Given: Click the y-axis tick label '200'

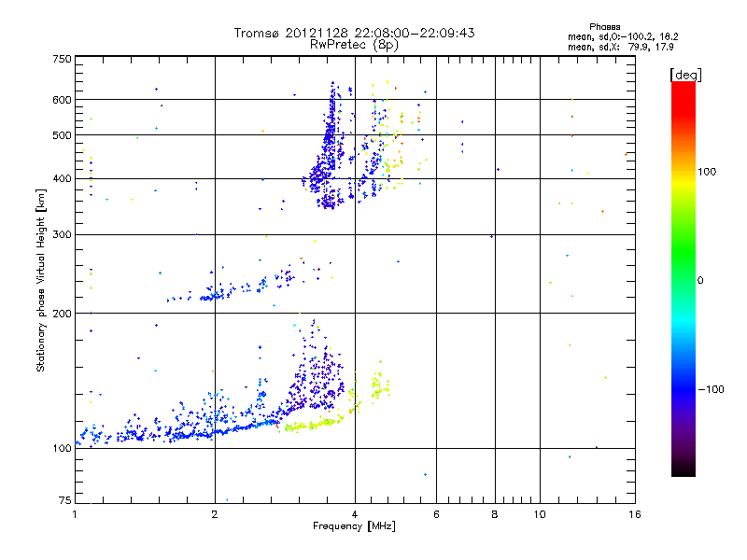Looking at the screenshot, I should (62, 314).
